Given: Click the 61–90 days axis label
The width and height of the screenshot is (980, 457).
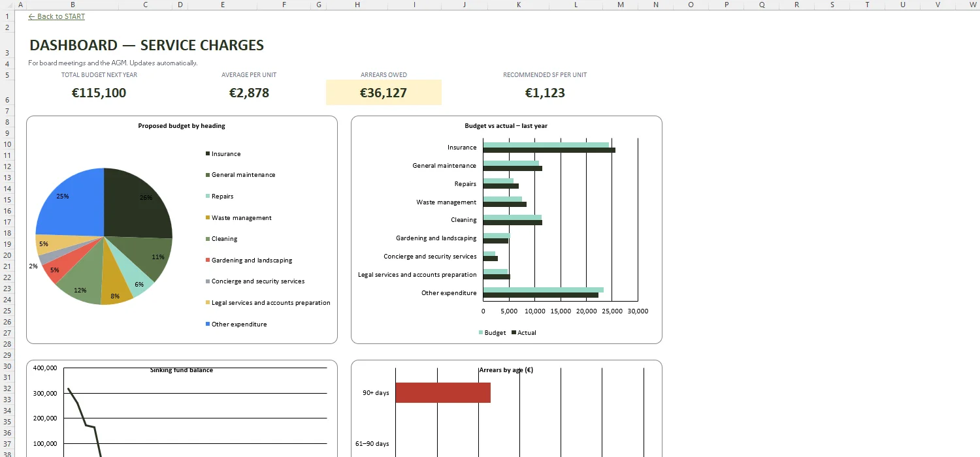Looking at the screenshot, I should coord(372,444).
